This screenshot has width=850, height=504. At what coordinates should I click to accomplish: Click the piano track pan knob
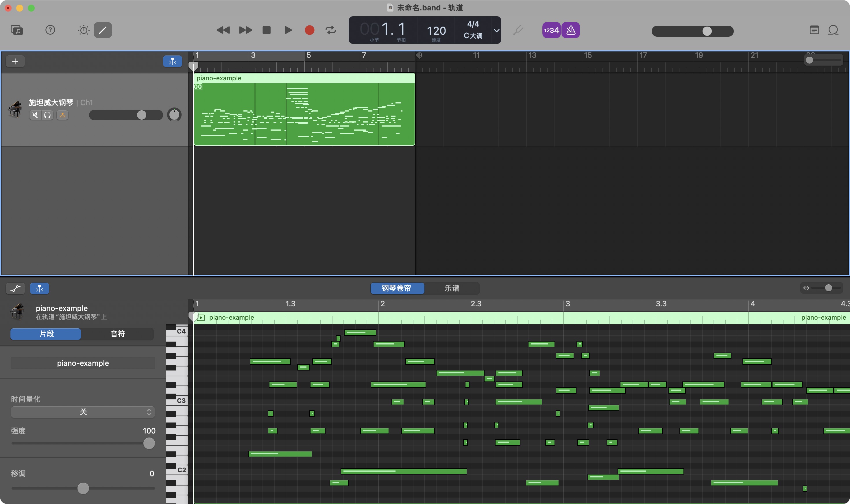click(x=174, y=115)
